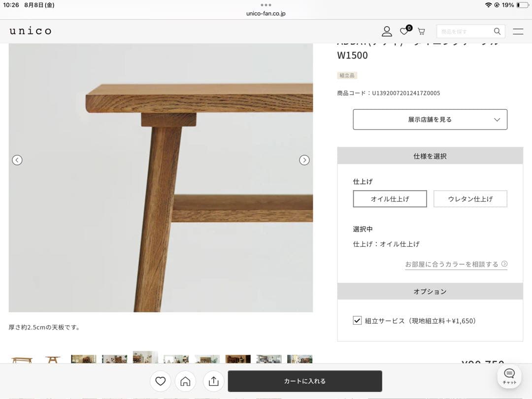The width and height of the screenshot is (532, 399).
Task: Select オイル仕上げ finish option
Action: coord(390,199)
